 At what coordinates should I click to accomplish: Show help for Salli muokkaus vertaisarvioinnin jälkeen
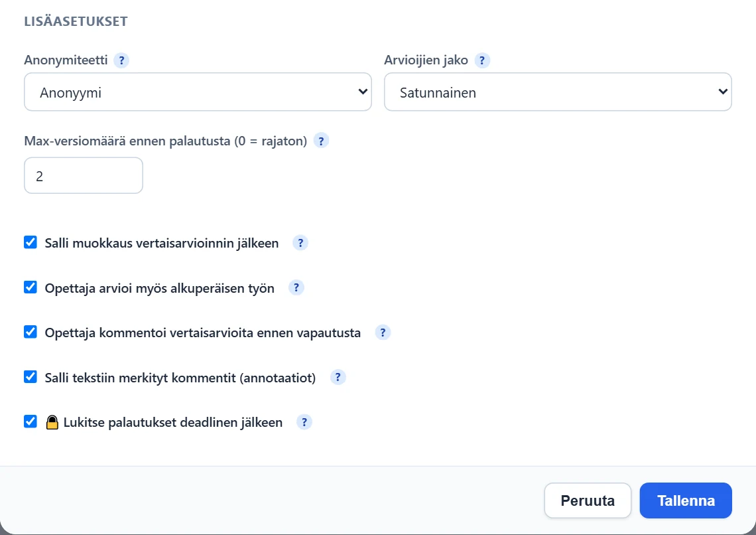pyautogui.click(x=300, y=243)
